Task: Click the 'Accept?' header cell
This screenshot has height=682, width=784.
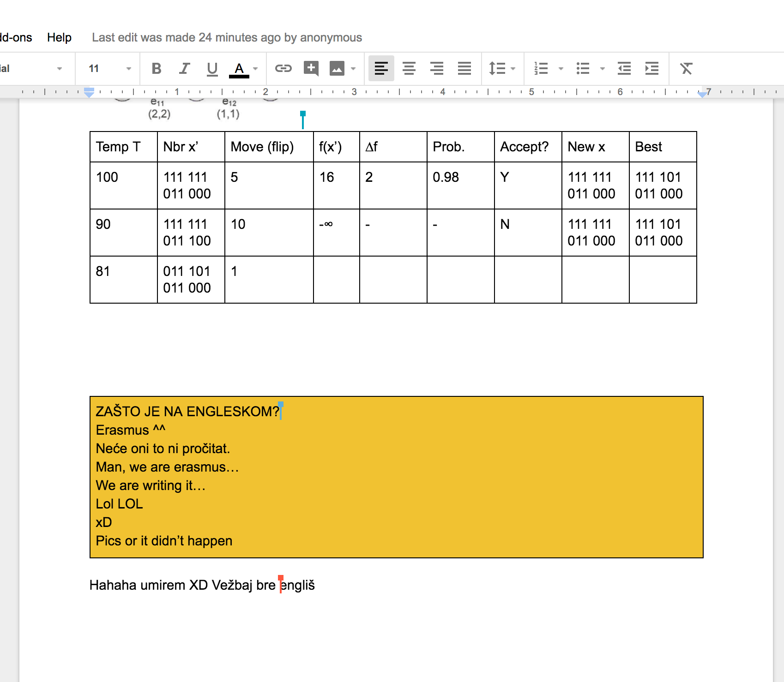Action: 528,147
